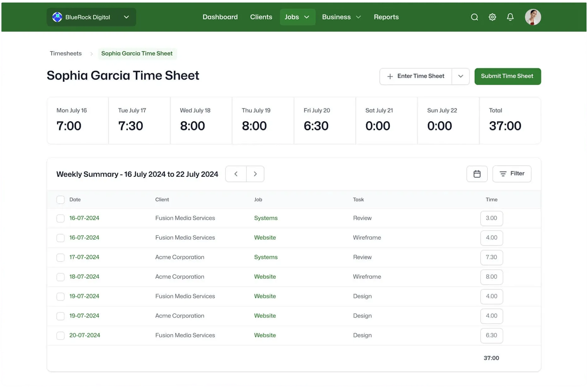Viewport: 588px width, 388px height.
Task: Expand the Jobs menu
Action: [x=297, y=17]
